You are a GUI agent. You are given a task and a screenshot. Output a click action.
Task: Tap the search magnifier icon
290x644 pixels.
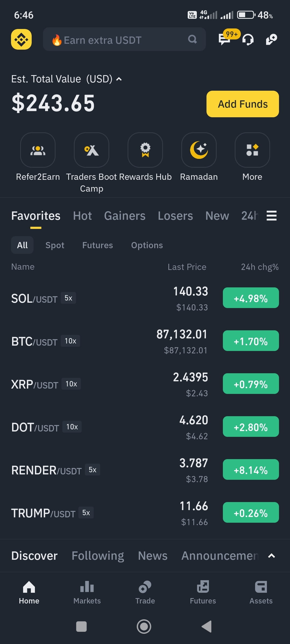(192, 39)
